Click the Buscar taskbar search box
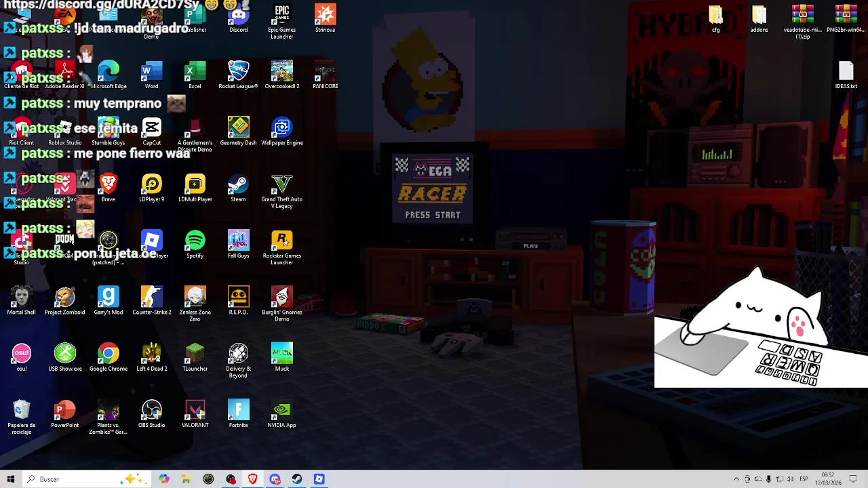This screenshot has width=868, height=488. 86,479
